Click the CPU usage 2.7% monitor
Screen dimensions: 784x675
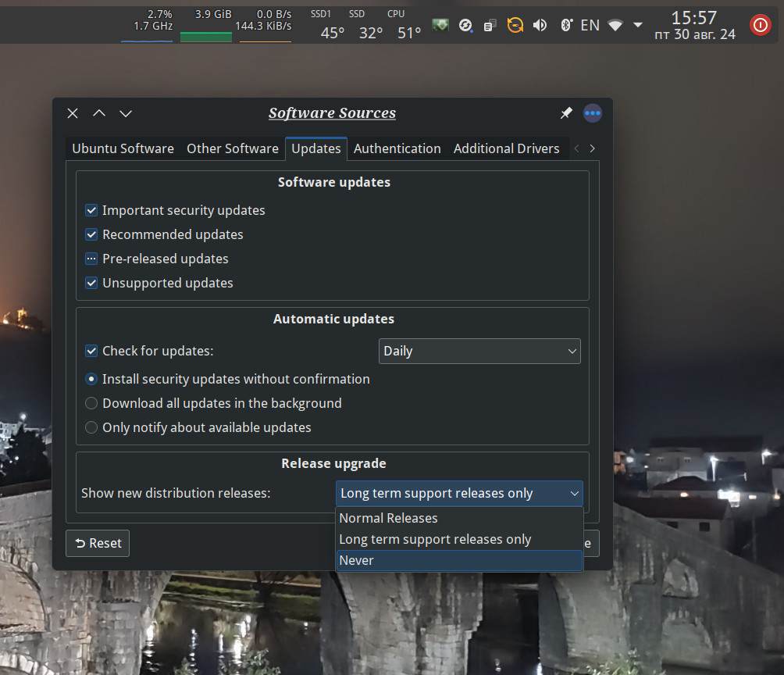pyautogui.click(x=148, y=25)
